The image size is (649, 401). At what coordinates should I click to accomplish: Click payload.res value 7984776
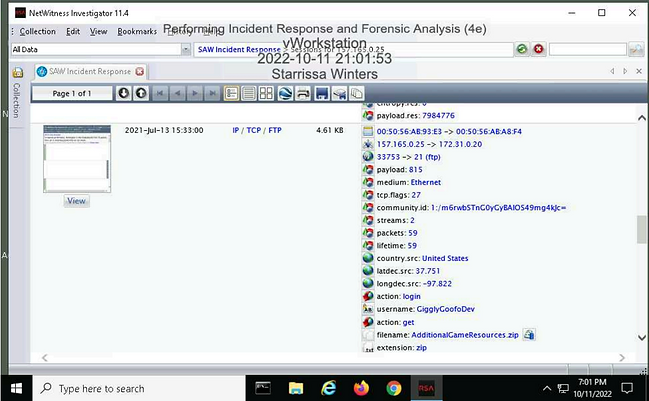(438, 115)
